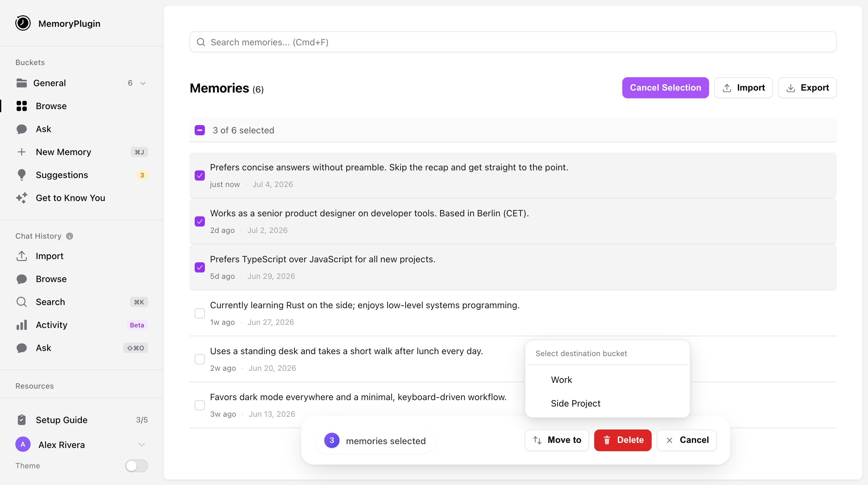The height and width of the screenshot is (485, 868).
Task: Click the sparkles icon for Get to Know You
Action: point(22,198)
